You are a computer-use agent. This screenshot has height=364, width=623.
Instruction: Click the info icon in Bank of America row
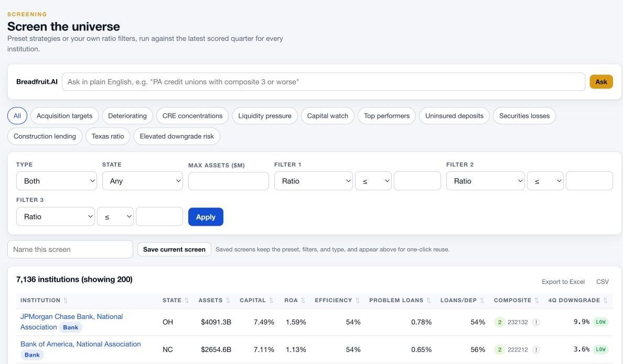536,350
